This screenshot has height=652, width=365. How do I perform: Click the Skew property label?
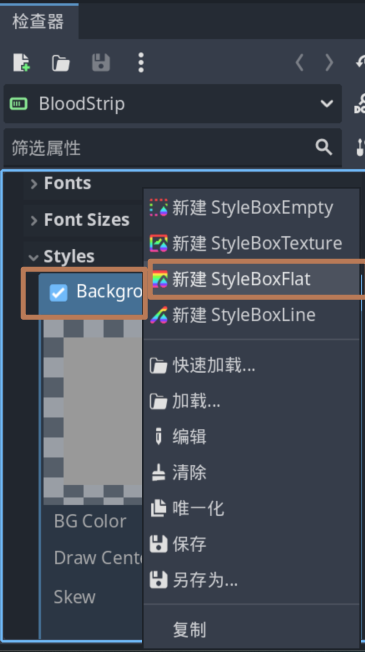[74, 597]
